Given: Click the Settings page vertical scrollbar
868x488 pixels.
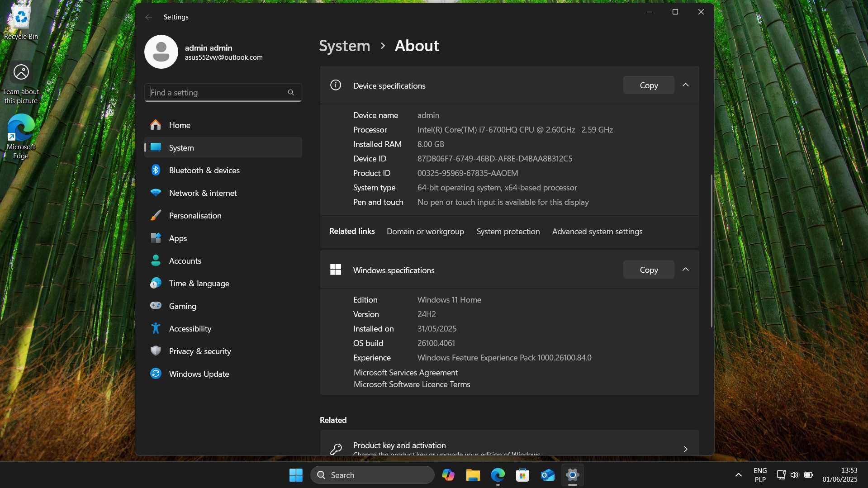Looking at the screenshot, I should (x=711, y=251).
